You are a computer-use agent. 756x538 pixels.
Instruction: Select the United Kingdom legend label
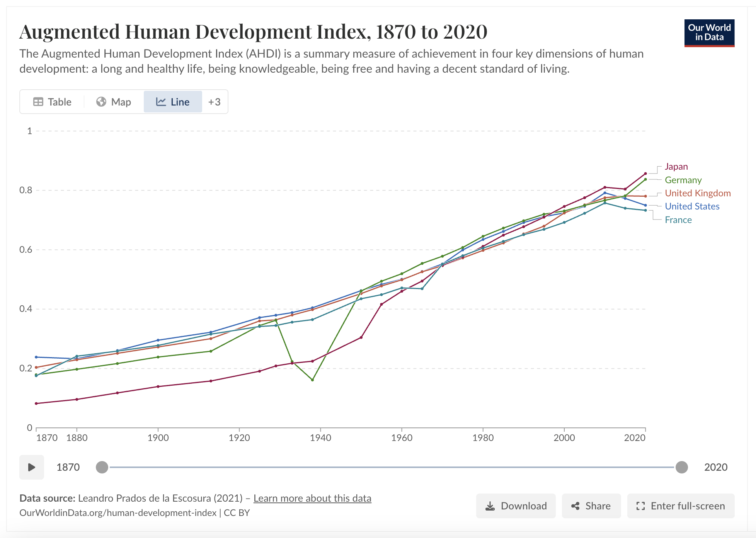[697, 193]
